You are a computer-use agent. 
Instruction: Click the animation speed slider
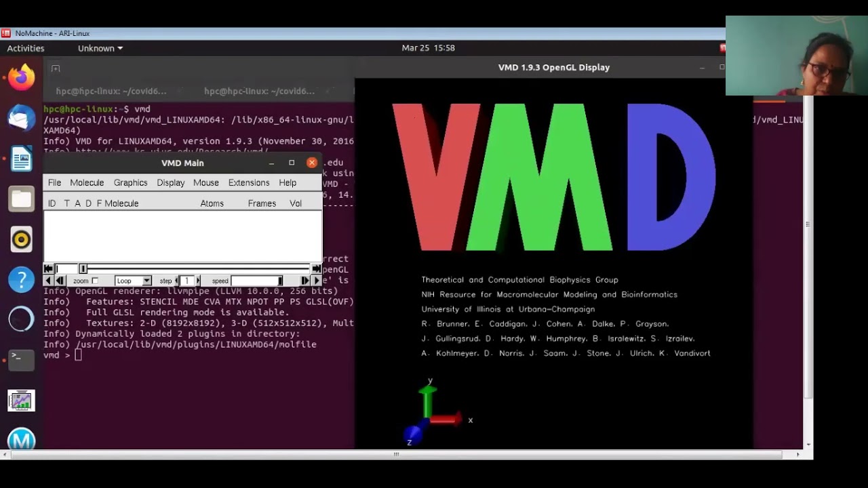click(x=256, y=281)
